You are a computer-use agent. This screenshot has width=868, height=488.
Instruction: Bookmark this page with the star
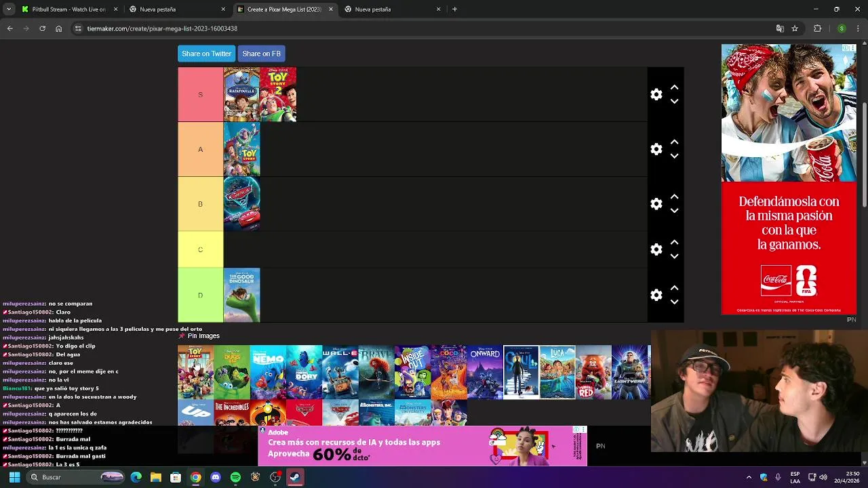point(795,28)
